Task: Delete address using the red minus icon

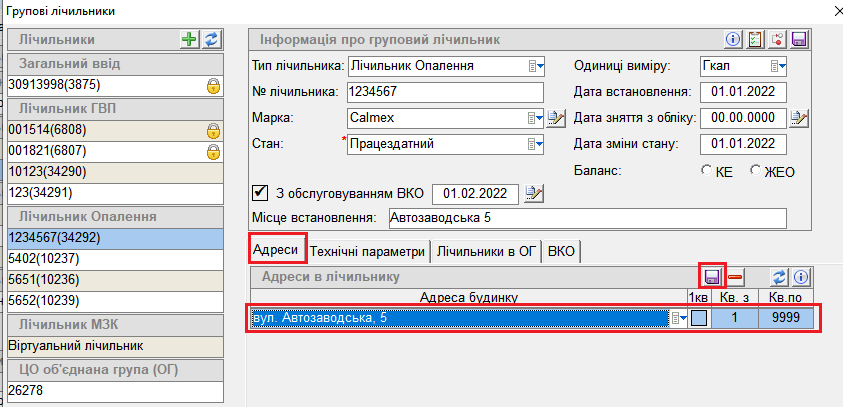Action: pyautogui.click(x=735, y=276)
